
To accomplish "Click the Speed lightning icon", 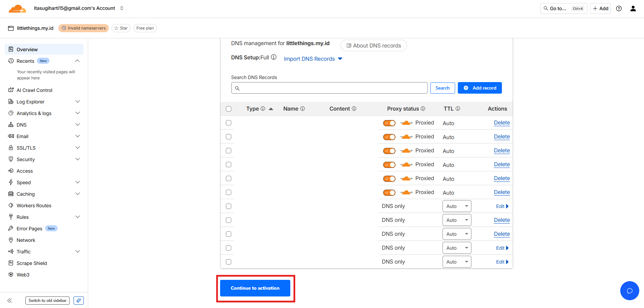I will pyautogui.click(x=11, y=182).
